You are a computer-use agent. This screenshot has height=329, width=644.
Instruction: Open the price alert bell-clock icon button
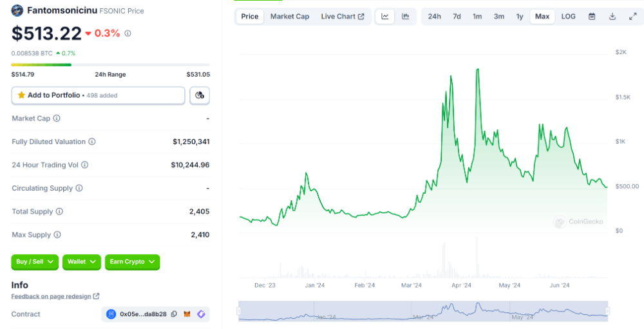(x=200, y=95)
